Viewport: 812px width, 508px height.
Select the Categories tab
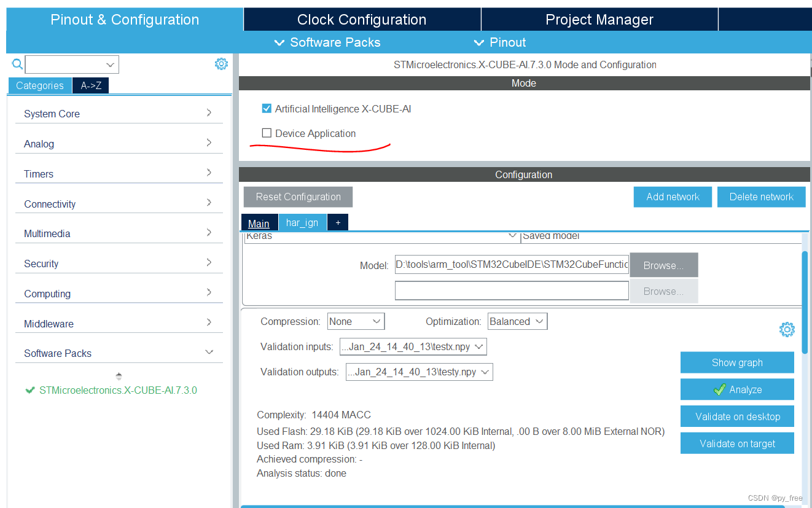tap(40, 85)
